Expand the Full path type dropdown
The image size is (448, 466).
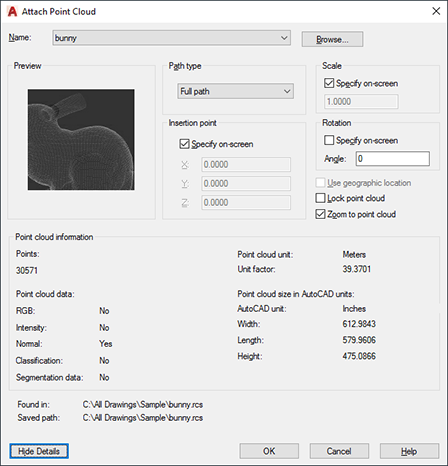[x=235, y=91]
